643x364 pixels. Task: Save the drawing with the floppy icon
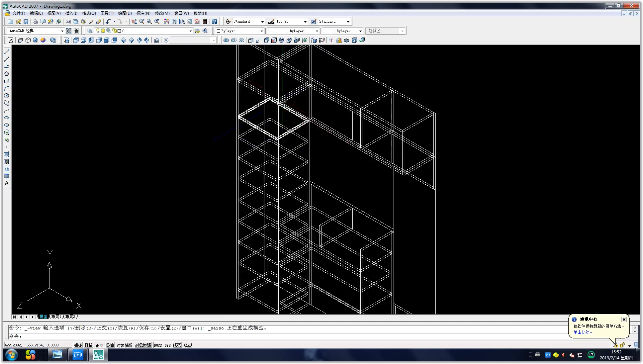click(x=26, y=22)
